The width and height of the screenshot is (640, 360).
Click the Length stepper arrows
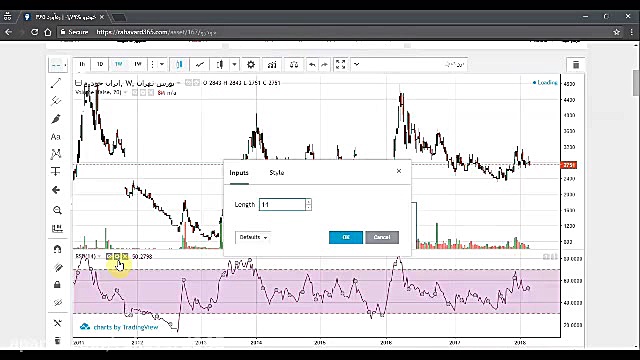click(x=309, y=204)
